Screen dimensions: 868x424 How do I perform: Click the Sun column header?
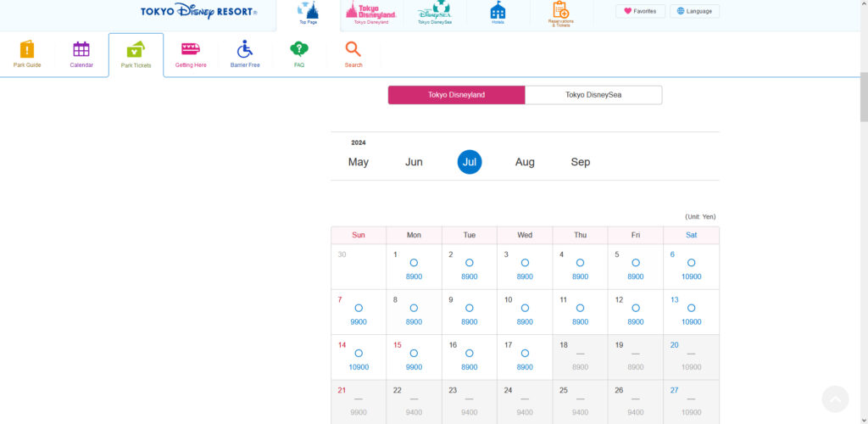[x=359, y=235]
